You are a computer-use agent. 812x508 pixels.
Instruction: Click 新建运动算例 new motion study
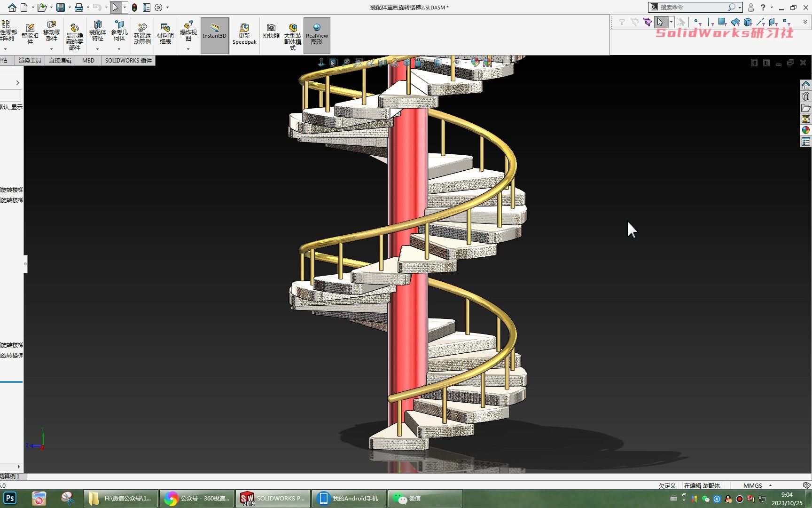142,34
